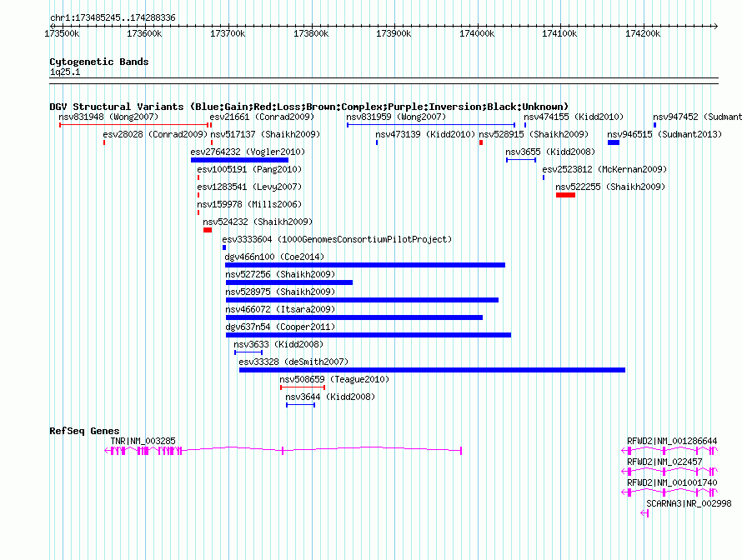Select the esv21661 (Conrad2009) variant label
This screenshot has width=742, height=560.
coord(262,117)
